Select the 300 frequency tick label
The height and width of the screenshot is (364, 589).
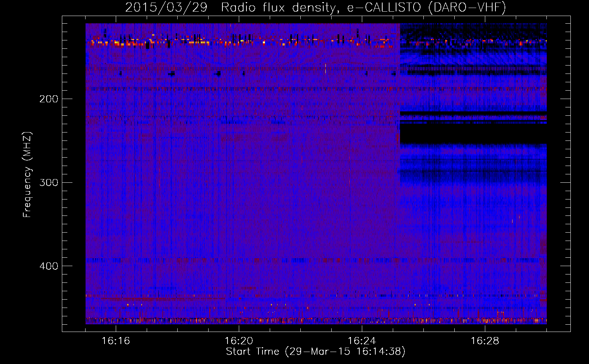point(49,182)
